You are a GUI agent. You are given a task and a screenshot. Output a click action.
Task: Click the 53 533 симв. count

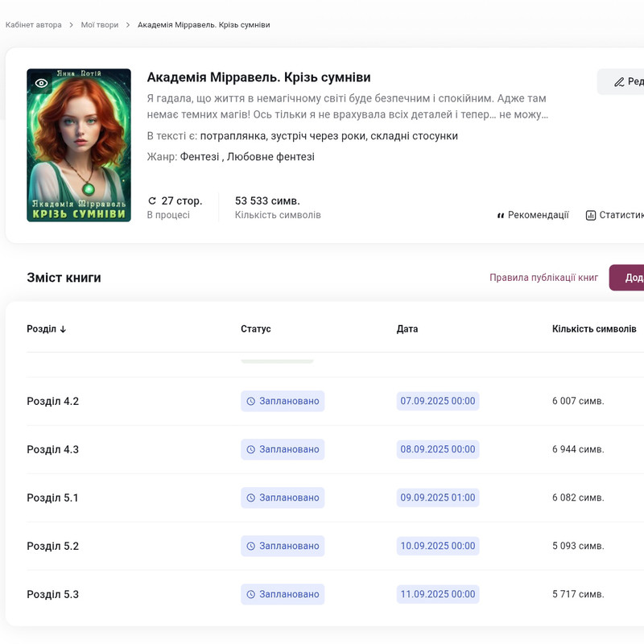[267, 201]
